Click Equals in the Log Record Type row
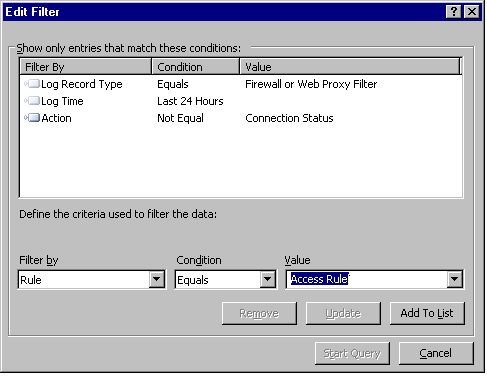The image size is (487, 376). (173, 84)
